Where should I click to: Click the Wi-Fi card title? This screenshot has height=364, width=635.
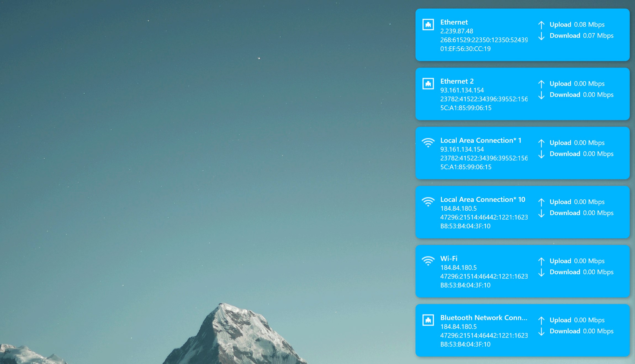pos(449,258)
